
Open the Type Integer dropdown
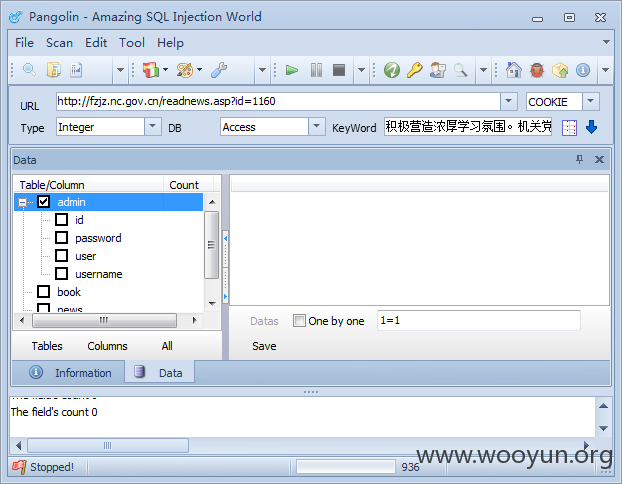pos(152,127)
